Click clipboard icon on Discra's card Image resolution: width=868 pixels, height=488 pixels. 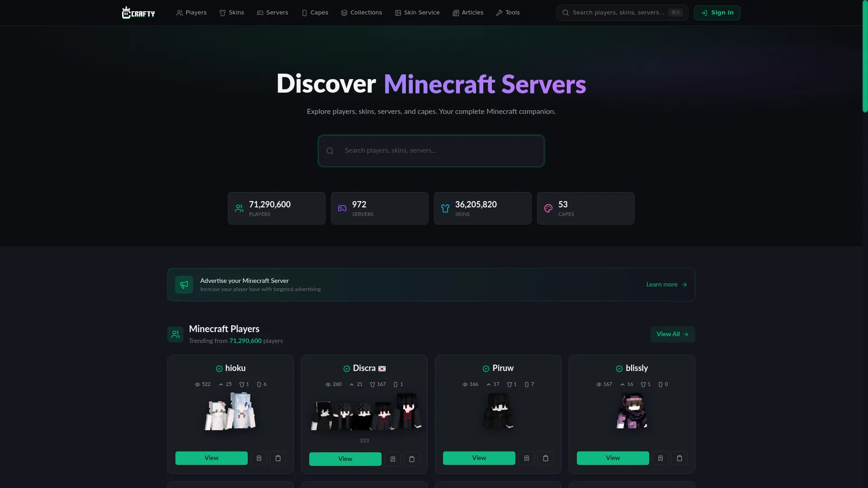pyautogui.click(x=412, y=459)
